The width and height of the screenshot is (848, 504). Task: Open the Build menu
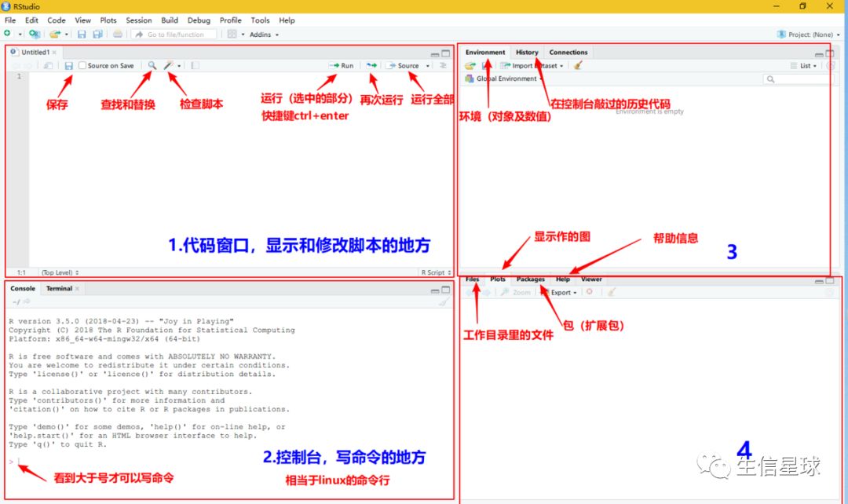[170, 20]
